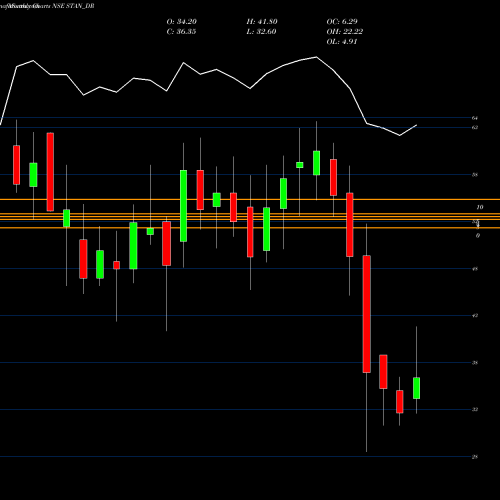This screenshot has height=500, width=500.
Task: Select the open value 'O: 34.20'
Action: (182, 22)
